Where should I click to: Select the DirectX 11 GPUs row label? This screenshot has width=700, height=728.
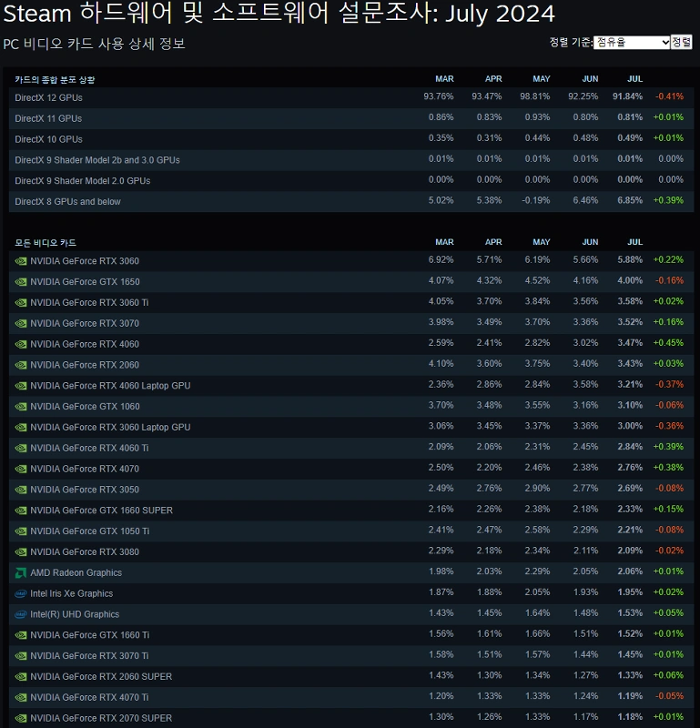click(48, 119)
